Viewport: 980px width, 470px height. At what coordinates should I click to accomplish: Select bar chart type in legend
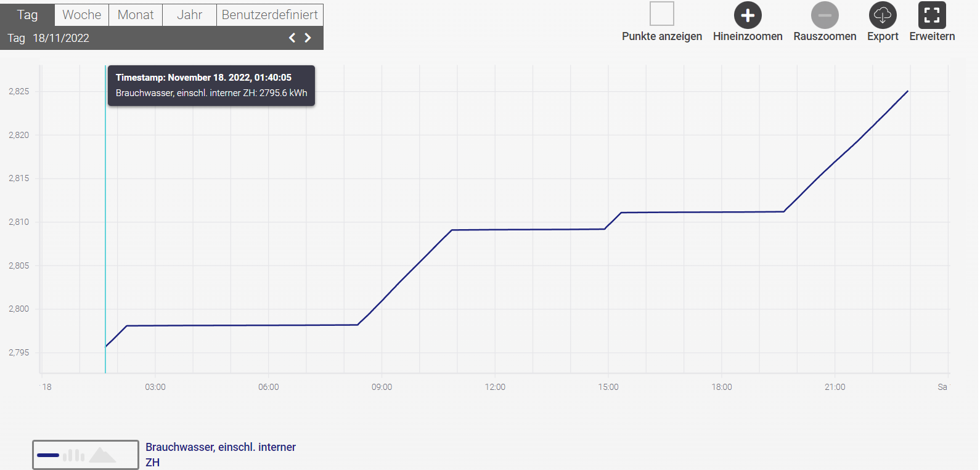click(x=73, y=455)
